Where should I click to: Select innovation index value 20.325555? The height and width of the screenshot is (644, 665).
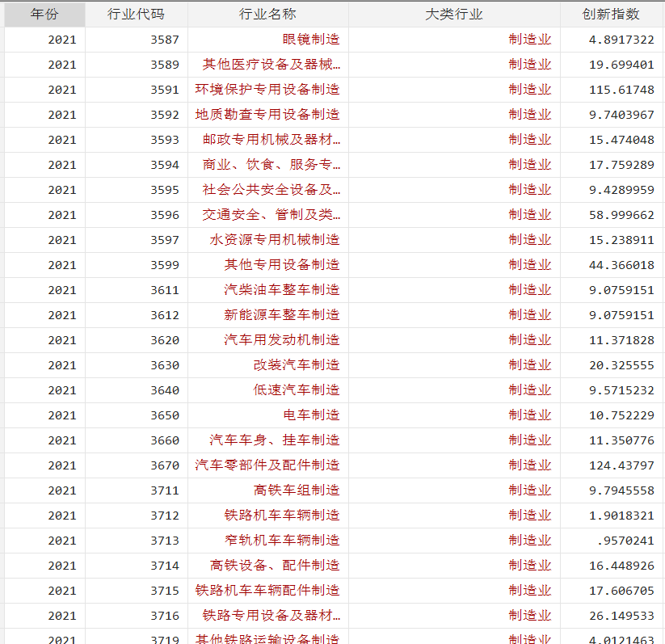(x=611, y=365)
